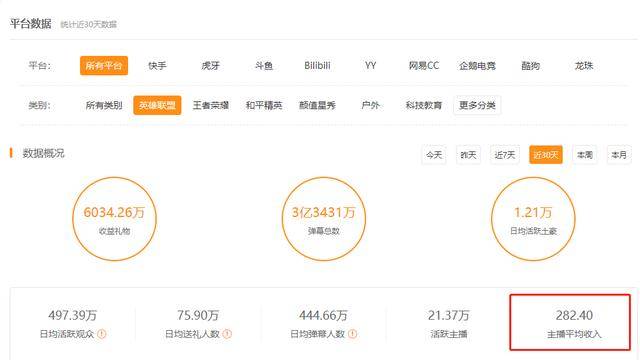Show data for 本月
The image size is (640, 360).
coord(619,155)
